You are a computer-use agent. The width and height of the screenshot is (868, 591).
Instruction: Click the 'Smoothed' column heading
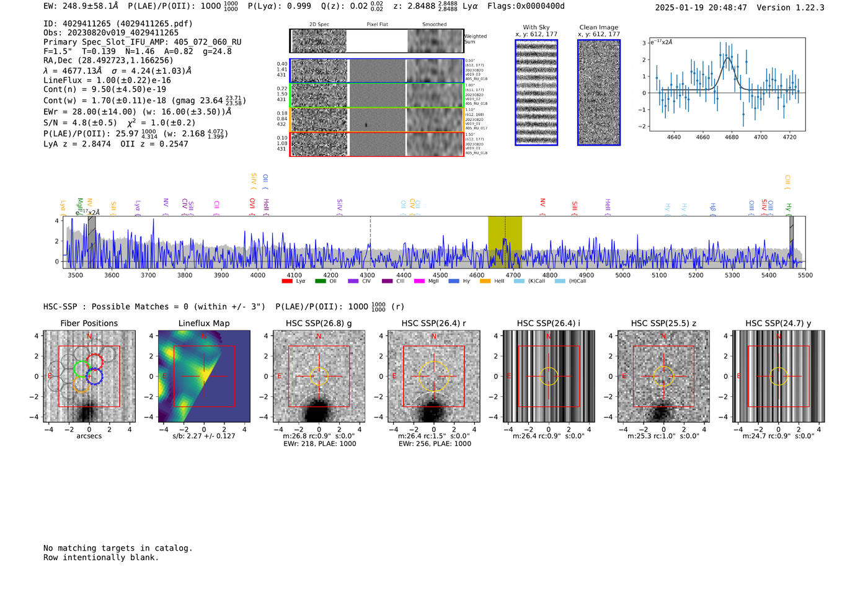pyautogui.click(x=435, y=25)
